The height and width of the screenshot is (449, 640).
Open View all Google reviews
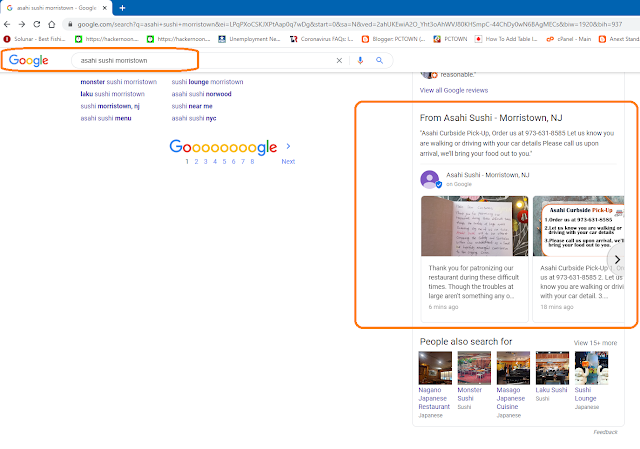coord(454,90)
